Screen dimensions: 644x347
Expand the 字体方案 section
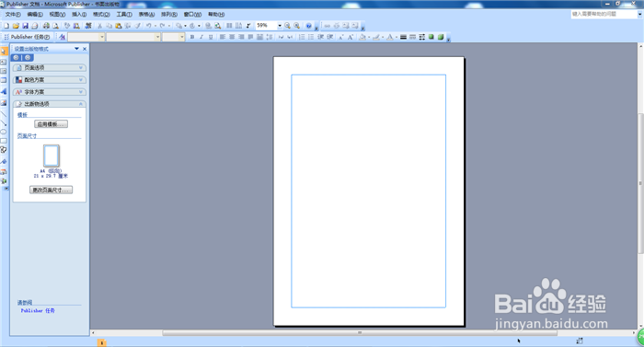coord(50,92)
